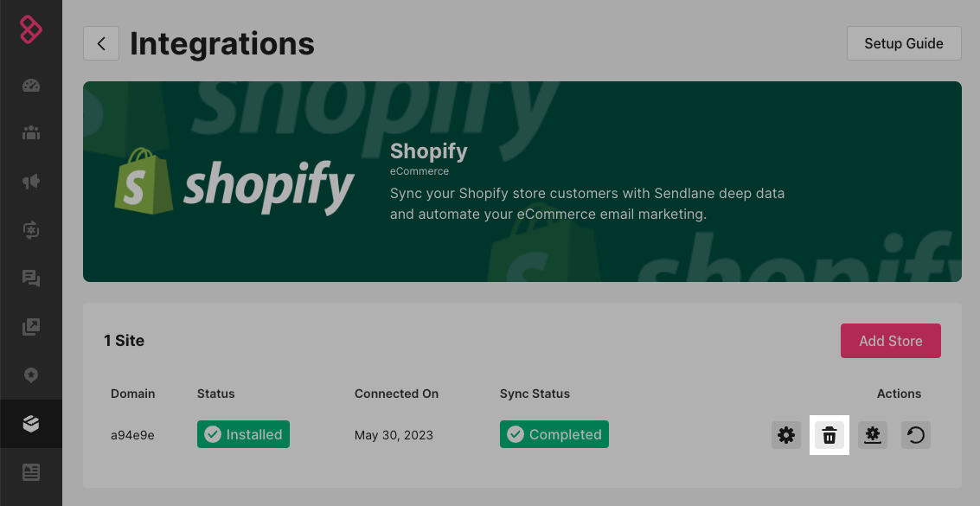Open the chat bubbles icon in sidebar
This screenshot has width=980, height=506.
(31, 279)
